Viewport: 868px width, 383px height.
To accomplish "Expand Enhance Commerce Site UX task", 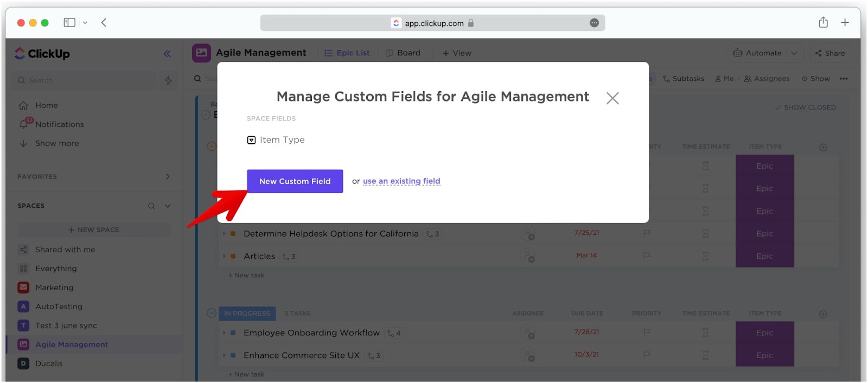I will [x=224, y=355].
